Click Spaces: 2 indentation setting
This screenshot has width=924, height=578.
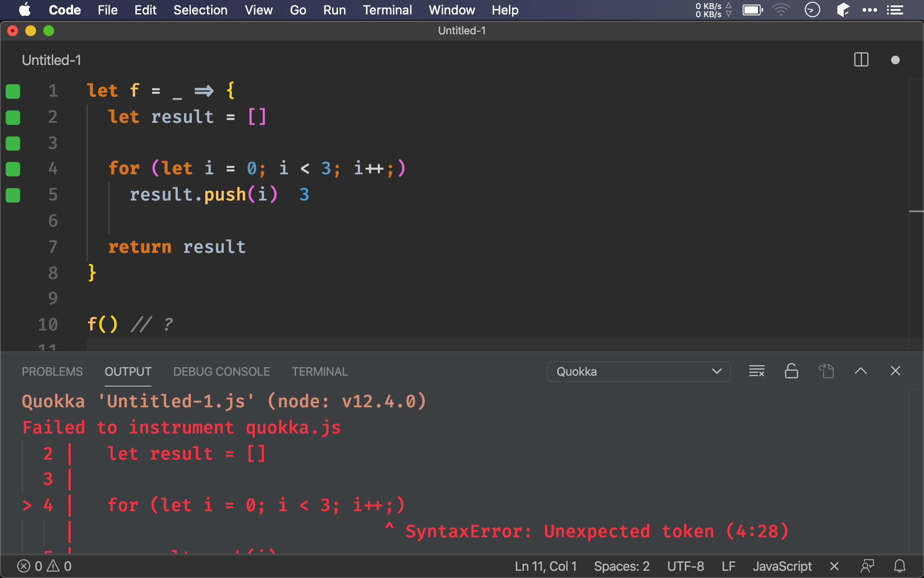pyautogui.click(x=621, y=566)
